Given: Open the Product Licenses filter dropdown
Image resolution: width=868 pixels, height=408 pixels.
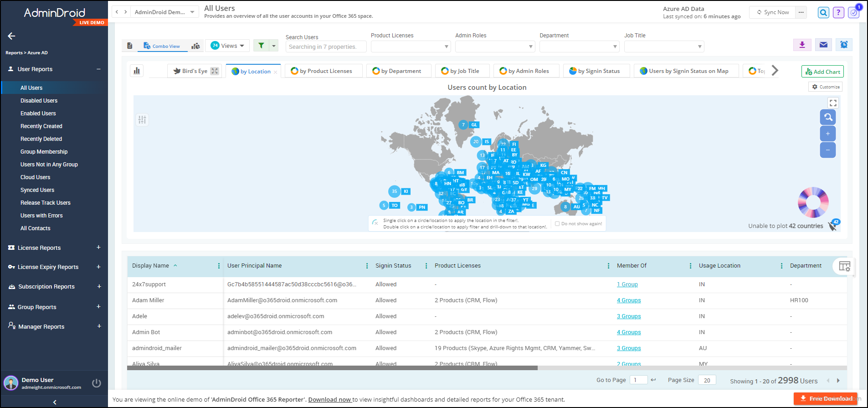Looking at the screenshot, I should click(x=411, y=46).
